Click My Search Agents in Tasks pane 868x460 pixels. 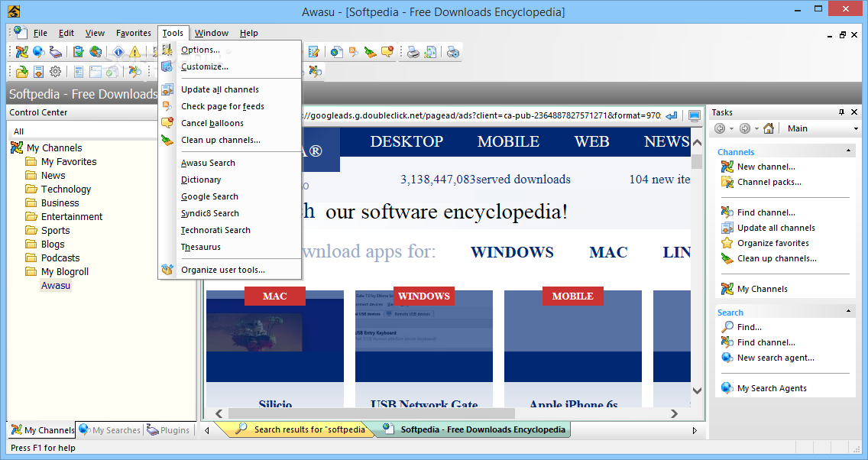[x=772, y=388]
